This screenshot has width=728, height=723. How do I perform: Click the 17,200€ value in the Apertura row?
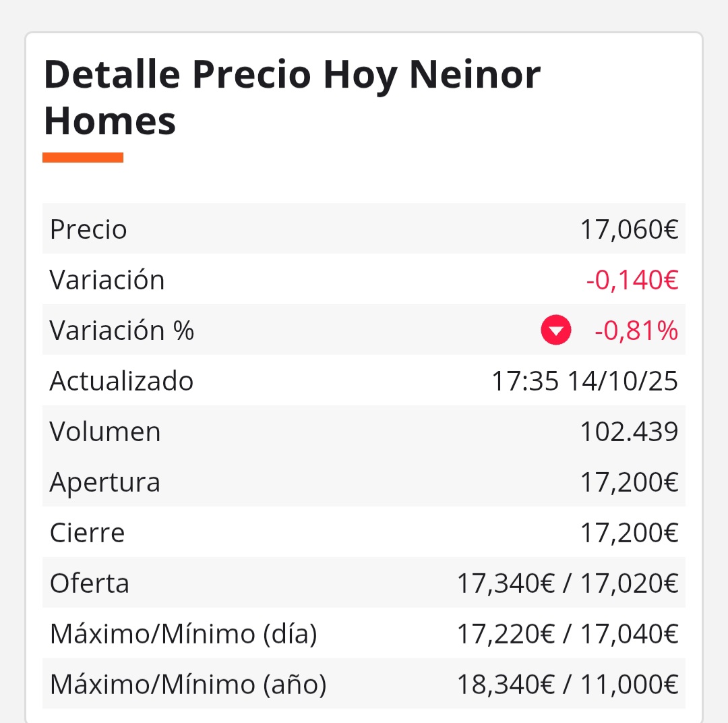(x=629, y=482)
